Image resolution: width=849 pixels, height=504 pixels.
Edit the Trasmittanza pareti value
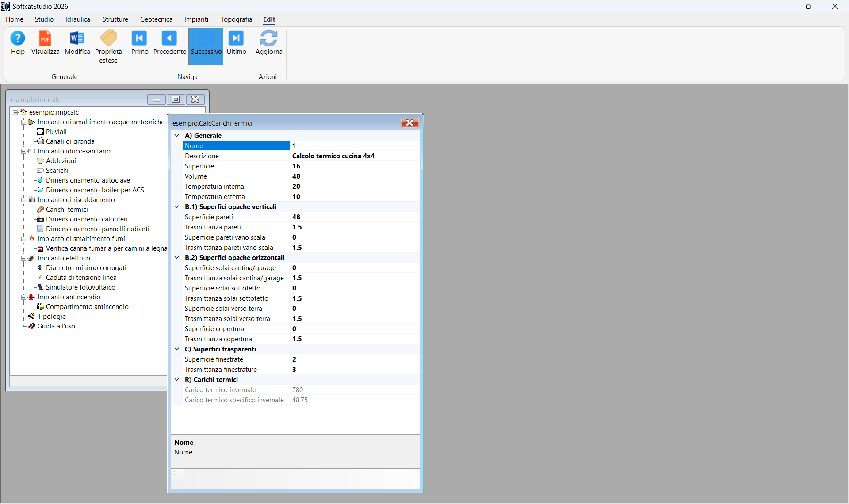355,227
